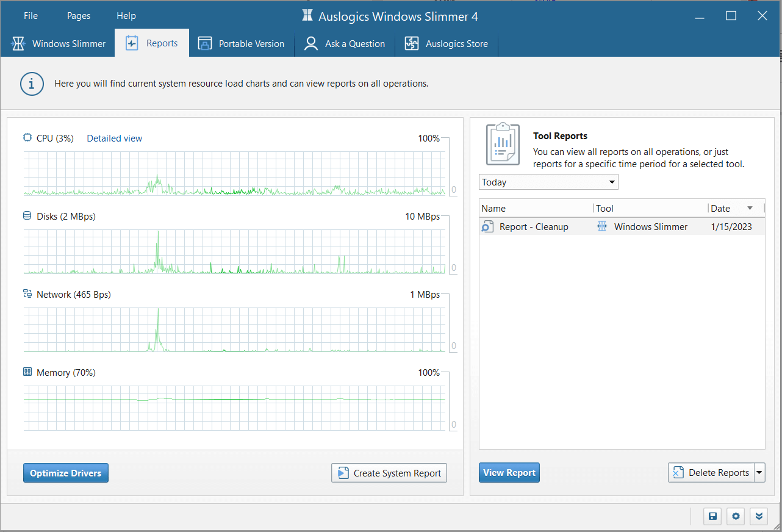Image resolution: width=782 pixels, height=532 pixels.
Task: Click the Portable Version briefcase icon
Action: point(206,44)
